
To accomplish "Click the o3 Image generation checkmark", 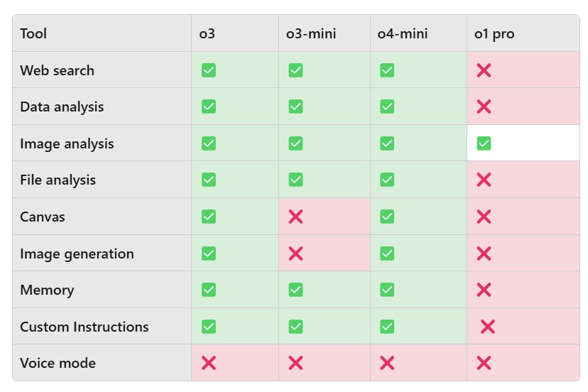I will coord(209,254).
